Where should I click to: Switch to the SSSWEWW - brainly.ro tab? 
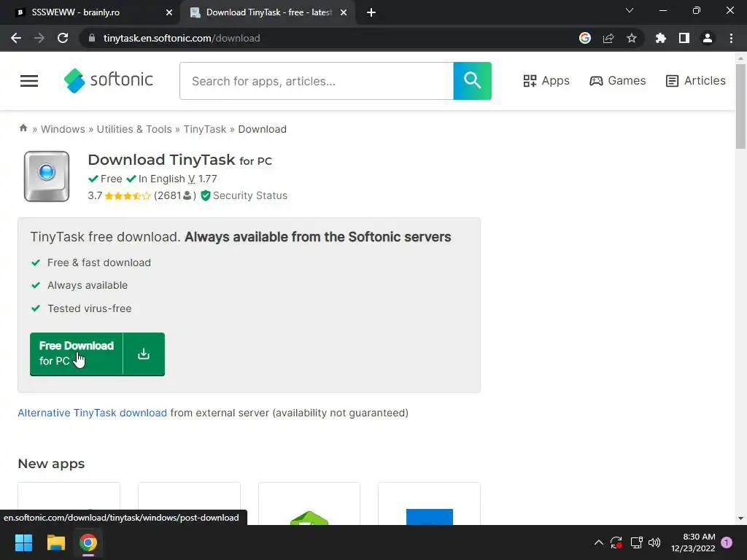pyautogui.click(x=89, y=12)
